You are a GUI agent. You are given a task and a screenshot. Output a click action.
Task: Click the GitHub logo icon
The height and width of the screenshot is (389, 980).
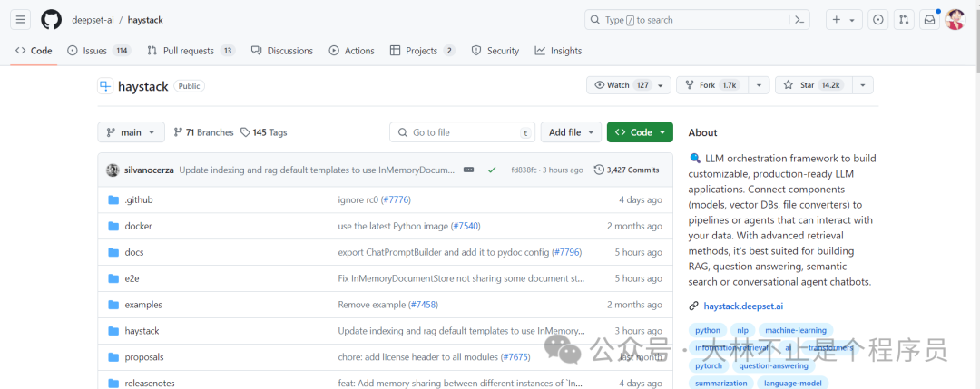52,19
